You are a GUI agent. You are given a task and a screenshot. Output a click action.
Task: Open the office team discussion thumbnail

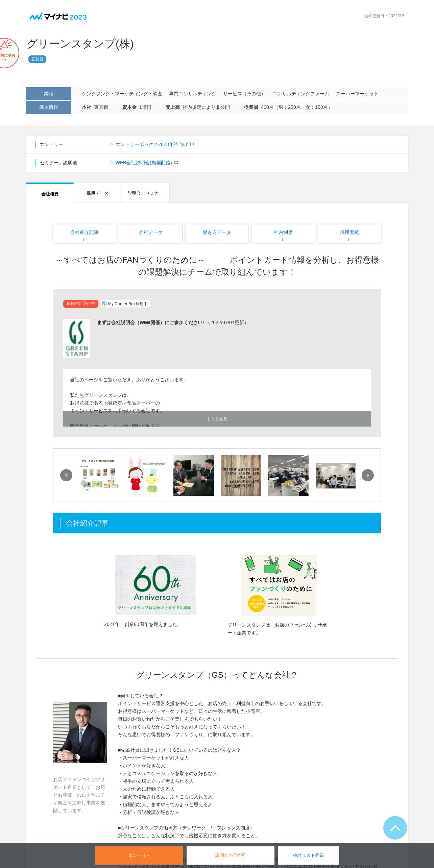tap(336, 476)
